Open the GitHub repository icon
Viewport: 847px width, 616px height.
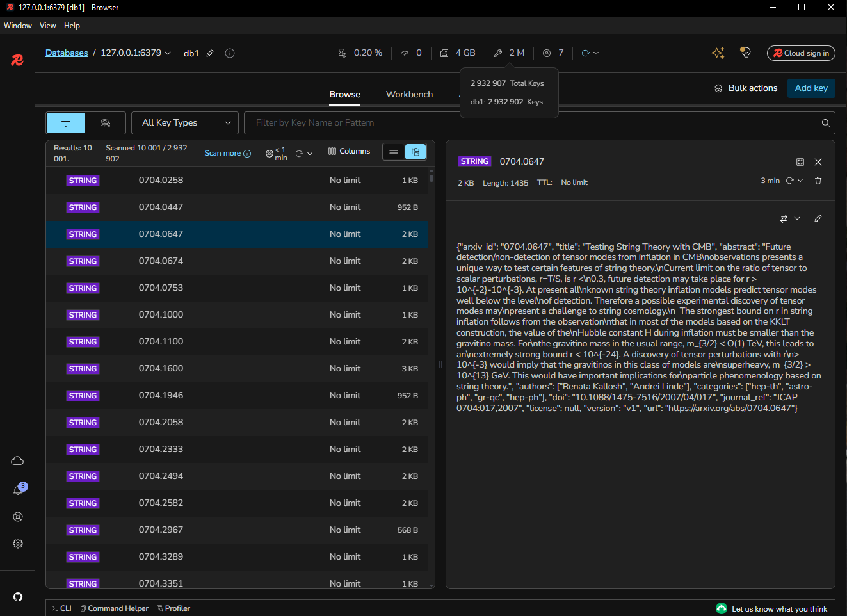(x=18, y=597)
